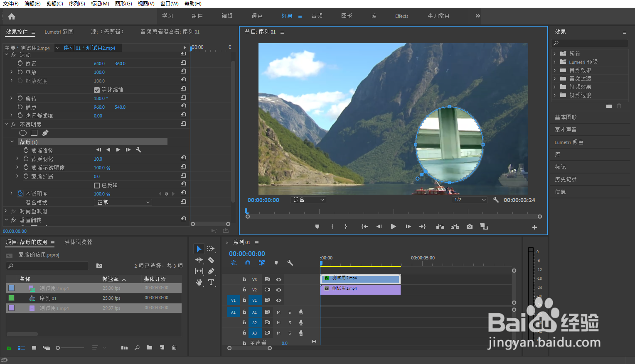
Task: Toggle the 等比缩放 checkbox
Action: point(97,90)
